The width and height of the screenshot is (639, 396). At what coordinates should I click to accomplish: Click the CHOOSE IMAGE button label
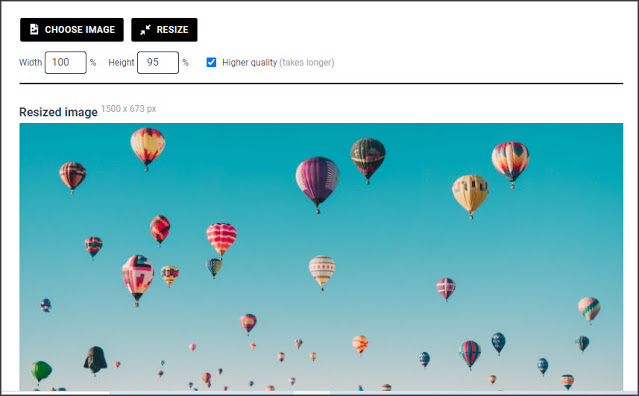(x=80, y=30)
